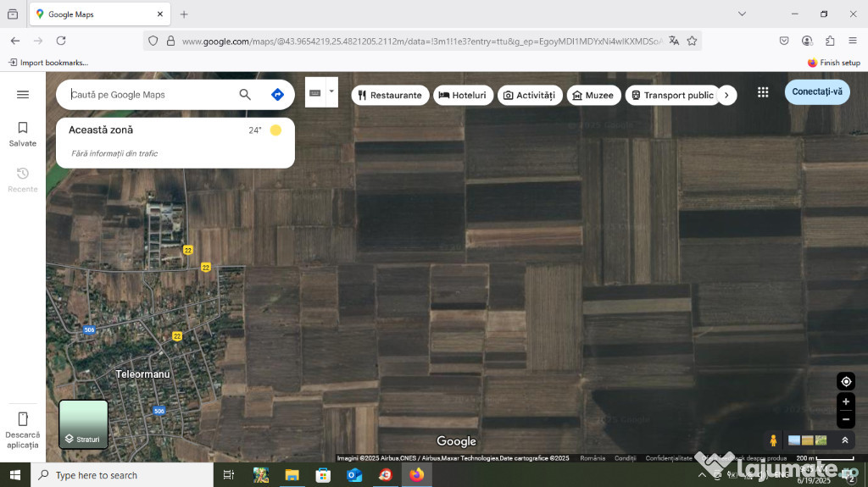Close the Google Maps tab

160,14
